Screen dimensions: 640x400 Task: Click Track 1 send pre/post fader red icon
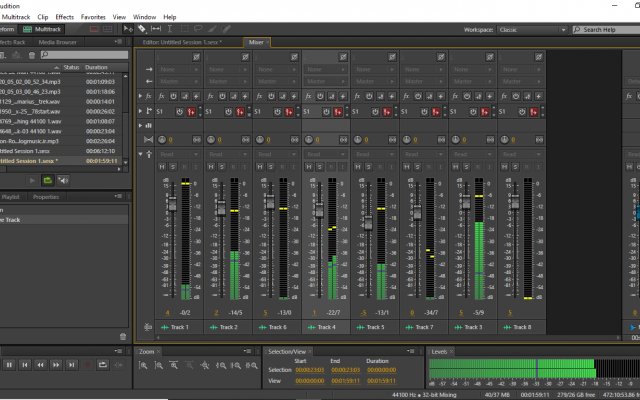tap(191, 112)
